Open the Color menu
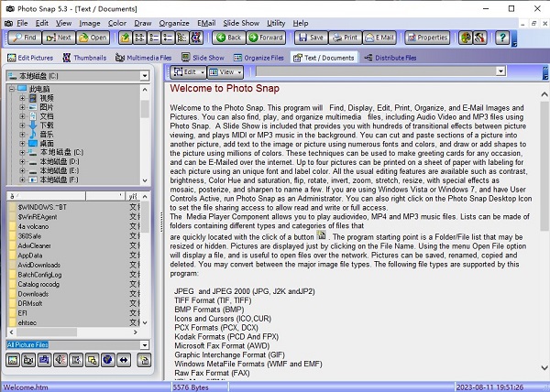 [x=117, y=23]
